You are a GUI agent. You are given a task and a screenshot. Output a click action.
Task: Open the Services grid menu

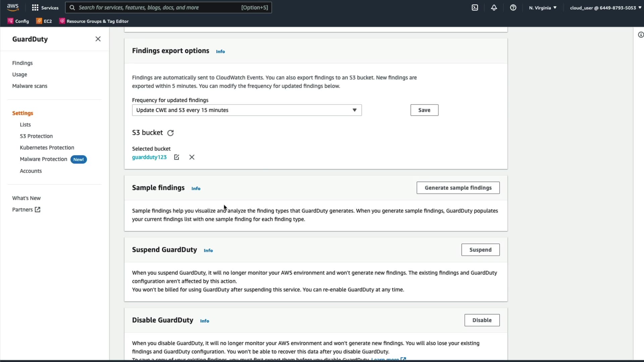coord(45,7)
